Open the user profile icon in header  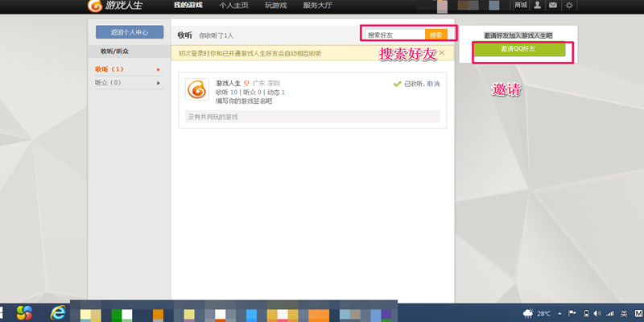[x=537, y=5]
